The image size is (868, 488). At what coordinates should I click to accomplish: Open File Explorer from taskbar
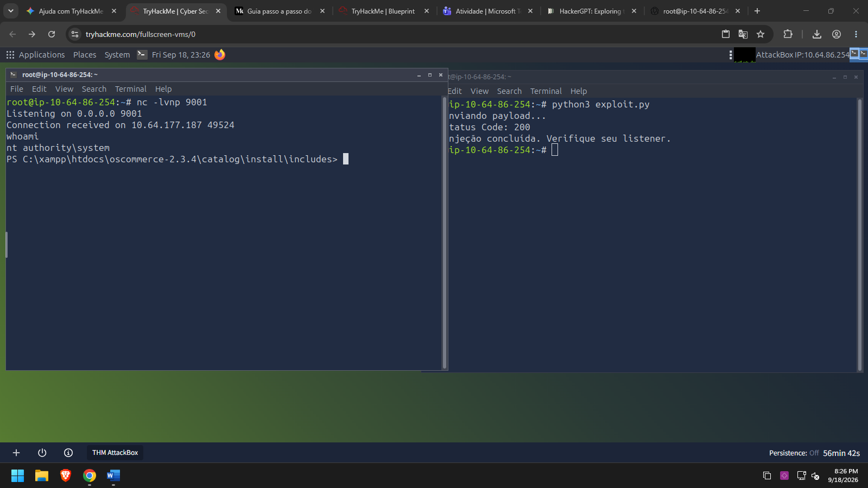(42, 476)
